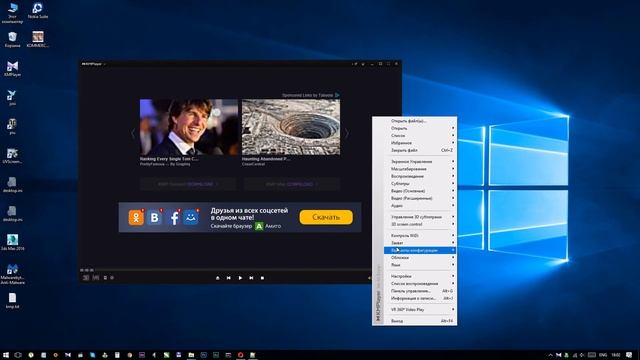The width and height of the screenshot is (640, 360).
Task: Open the This PC desktop icon
Action: pos(12,13)
